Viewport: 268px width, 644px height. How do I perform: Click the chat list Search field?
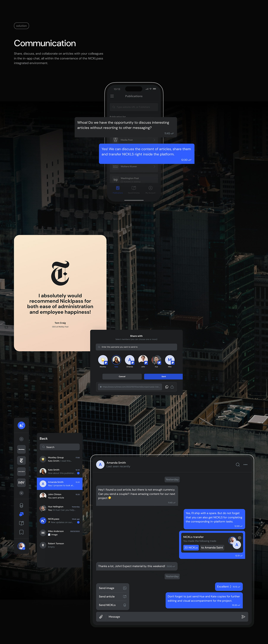pos(59,447)
